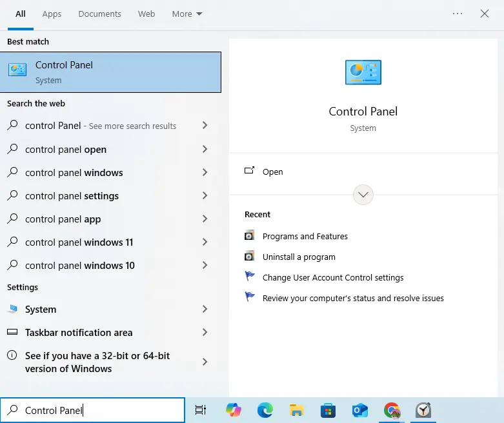
Task: Select the Web search tab
Action: point(146,14)
